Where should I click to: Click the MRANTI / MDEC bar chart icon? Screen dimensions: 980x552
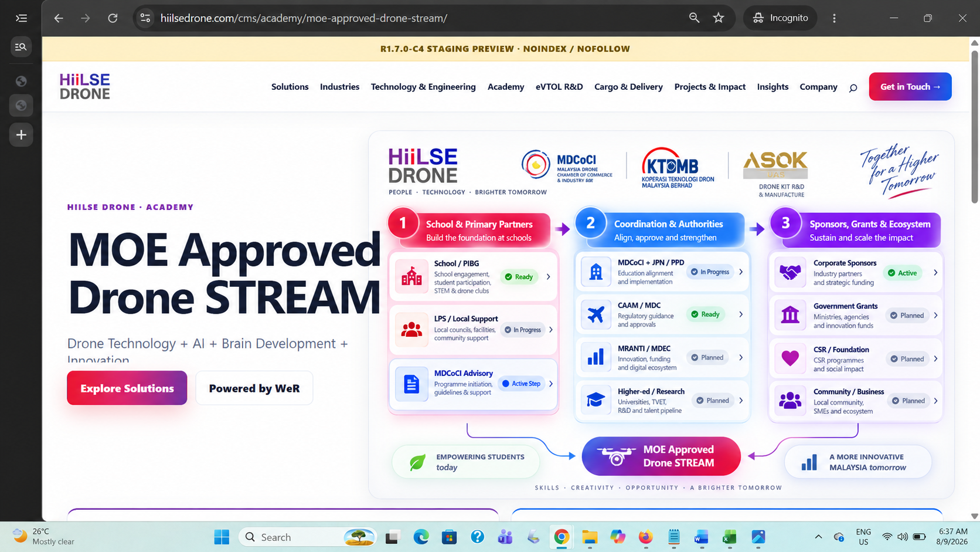point(596,357)
